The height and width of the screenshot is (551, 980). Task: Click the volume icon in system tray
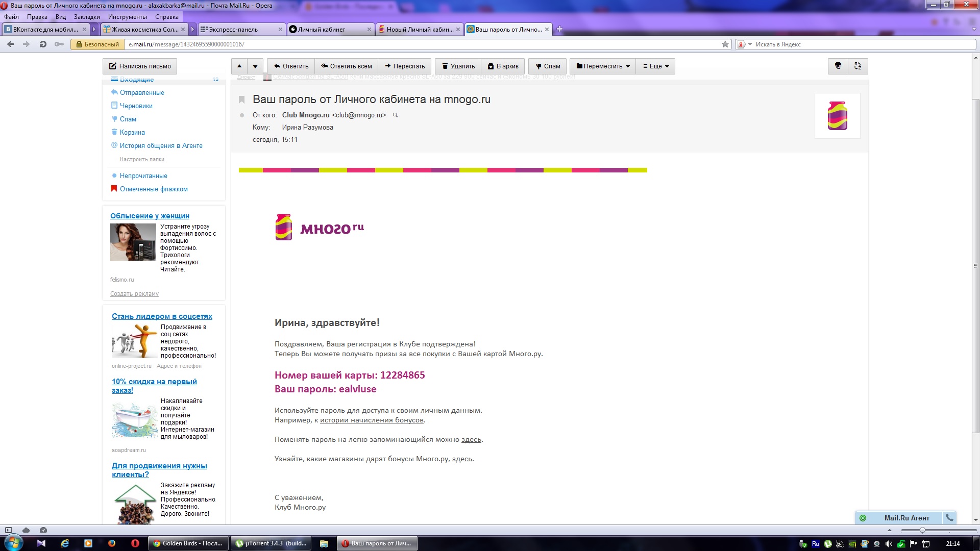[889, 544]
